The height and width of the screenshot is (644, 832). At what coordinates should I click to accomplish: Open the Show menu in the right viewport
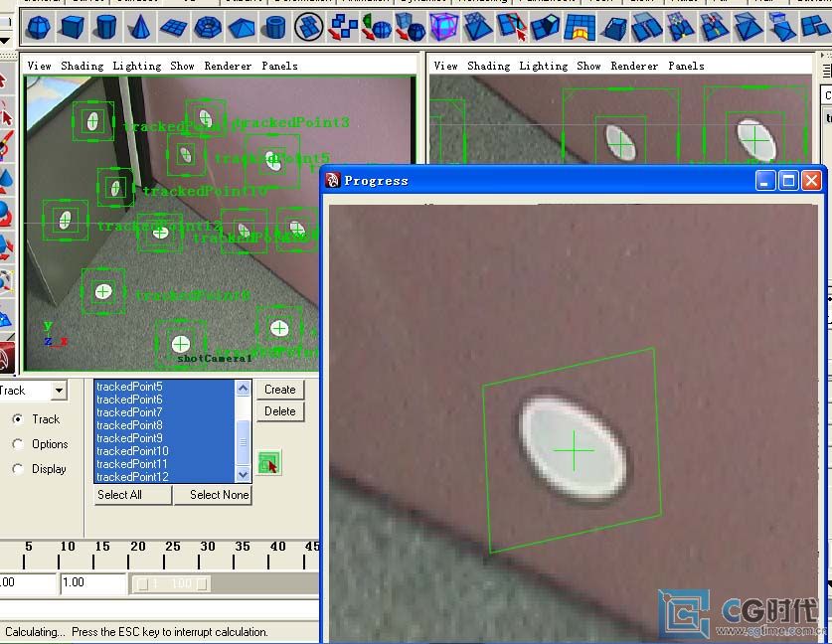tap(588, 66)
